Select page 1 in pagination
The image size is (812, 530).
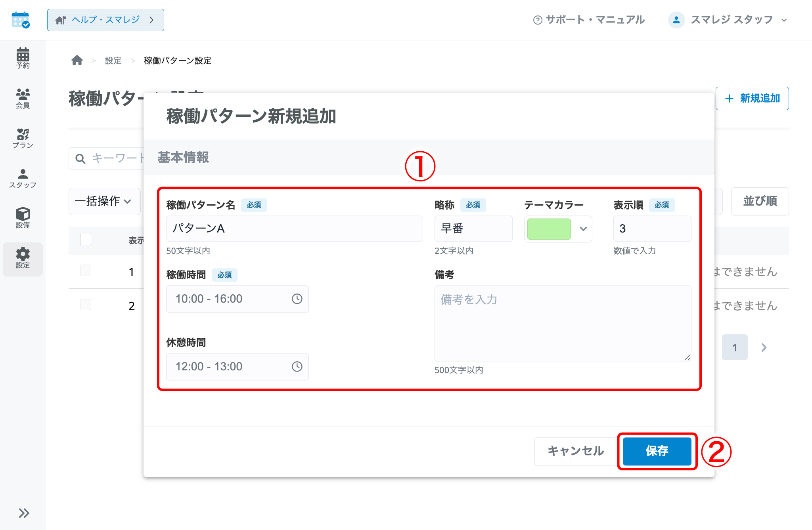pos(735,347)
